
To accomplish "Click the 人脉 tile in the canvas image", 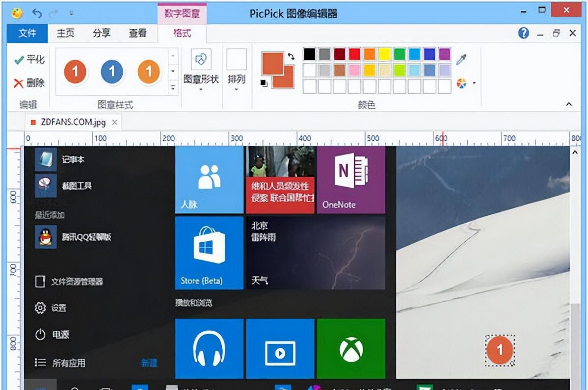I will [x=209, y=180].
